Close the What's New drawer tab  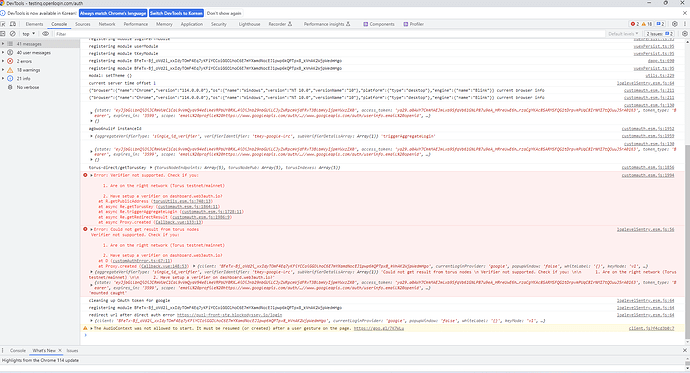pos(60,351)
